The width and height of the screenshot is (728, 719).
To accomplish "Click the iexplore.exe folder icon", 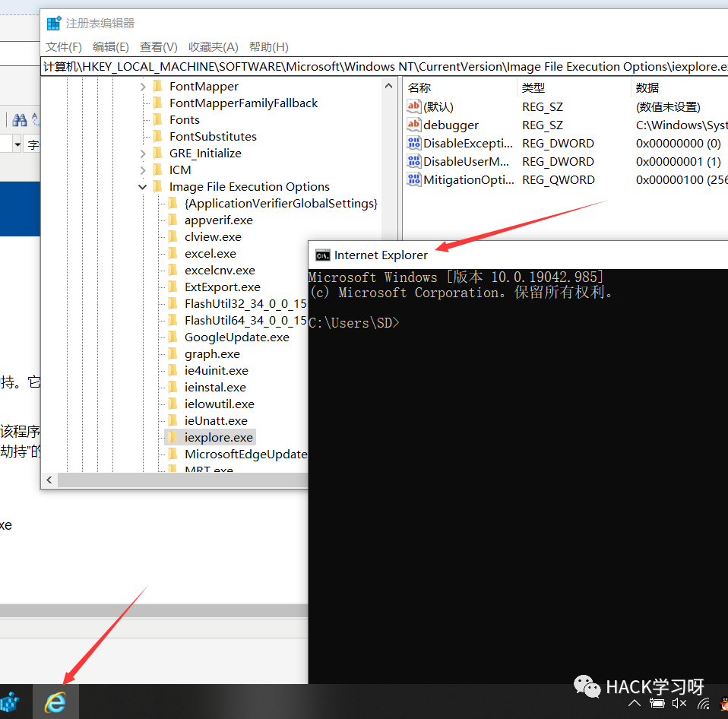I will (173, 437).
